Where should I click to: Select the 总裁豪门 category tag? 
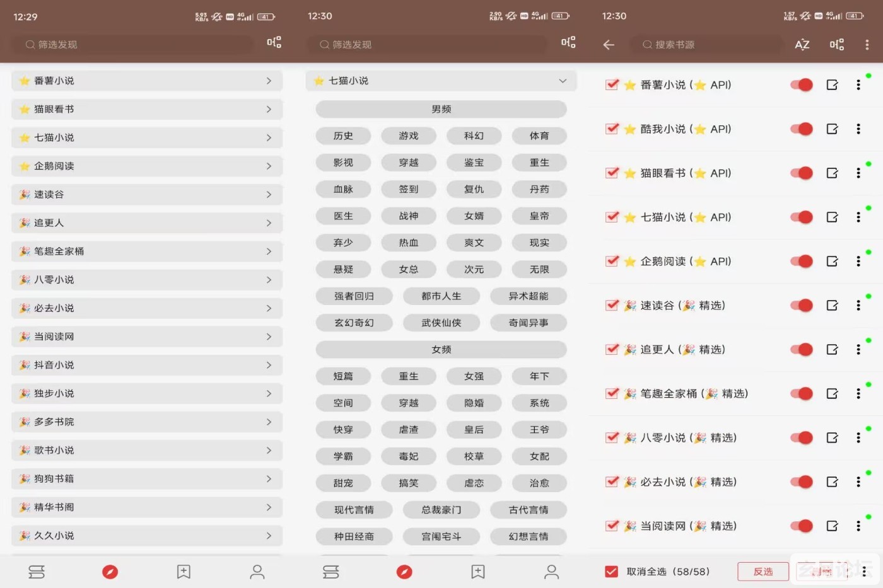click(441, 510)
